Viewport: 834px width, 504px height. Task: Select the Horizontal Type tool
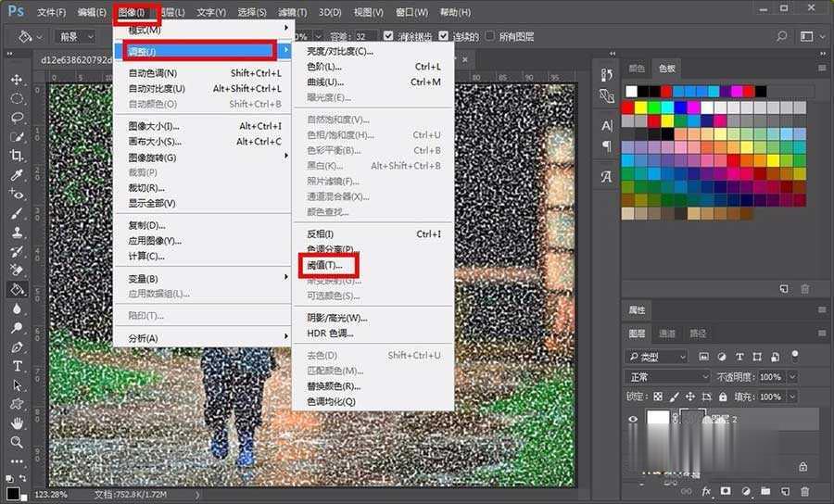pos(17,366)
